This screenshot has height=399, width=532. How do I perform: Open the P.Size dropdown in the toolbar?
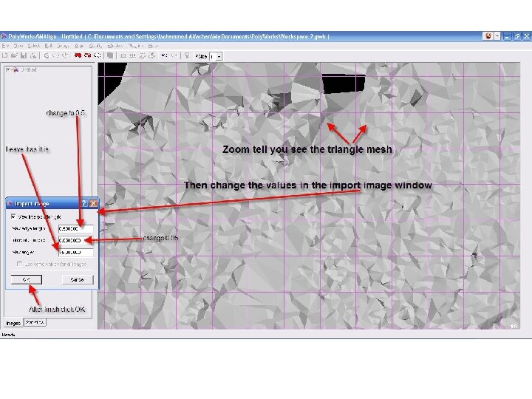click(x=219, y=57)
